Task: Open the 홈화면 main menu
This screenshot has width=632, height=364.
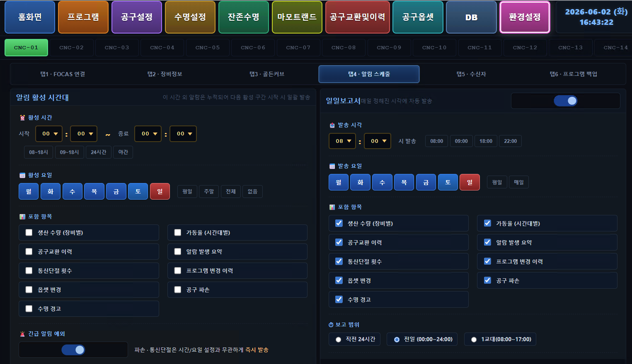Action: (30, 17)
